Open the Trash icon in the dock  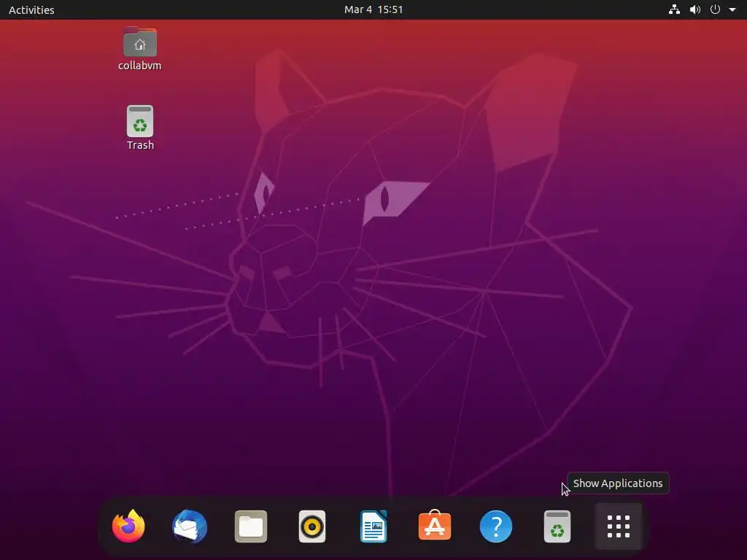tap(557, 526)
